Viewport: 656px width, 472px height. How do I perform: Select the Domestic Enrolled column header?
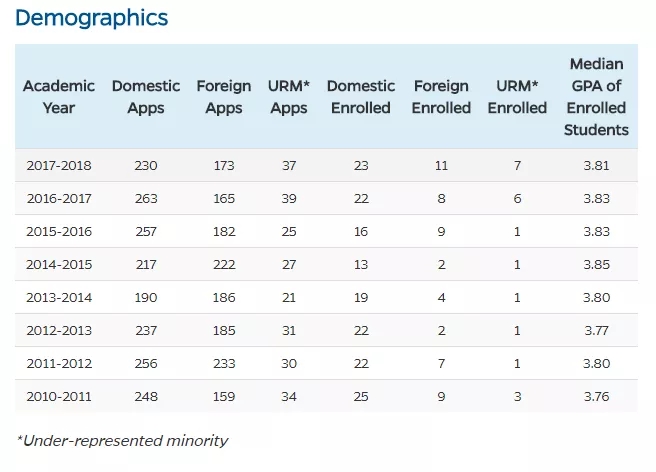361,97
